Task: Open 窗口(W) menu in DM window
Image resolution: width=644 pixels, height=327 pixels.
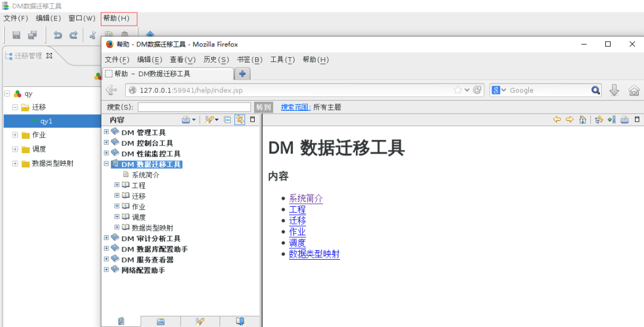Action: pos(82,18)
